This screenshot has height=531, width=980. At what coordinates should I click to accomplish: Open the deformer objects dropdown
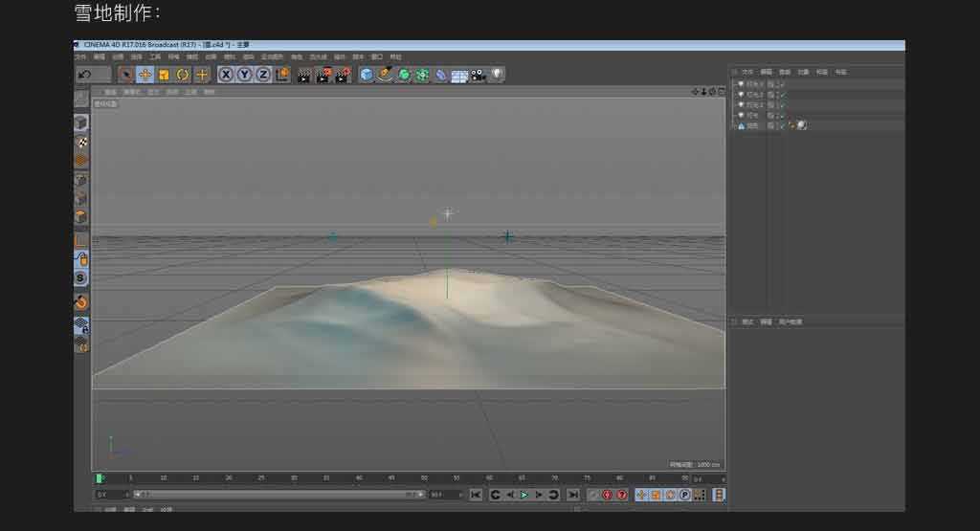click(x=441, y=75)
